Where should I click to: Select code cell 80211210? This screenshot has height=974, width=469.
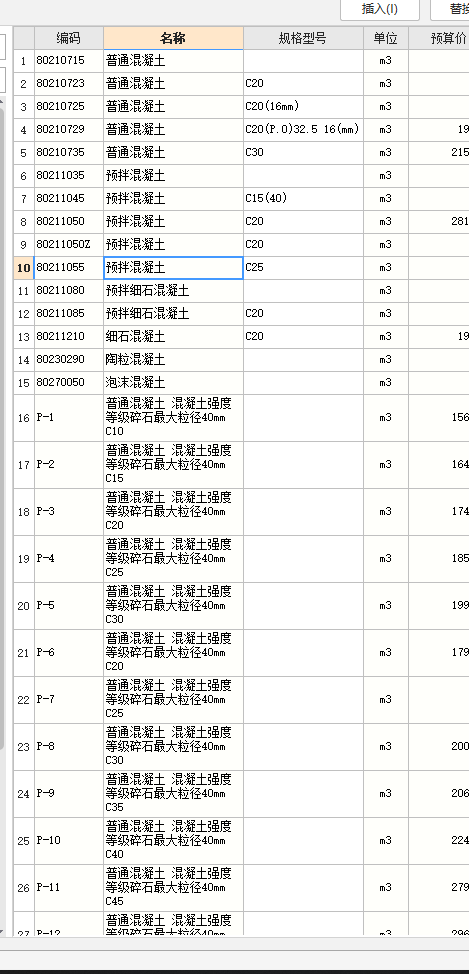click(68, 337)
